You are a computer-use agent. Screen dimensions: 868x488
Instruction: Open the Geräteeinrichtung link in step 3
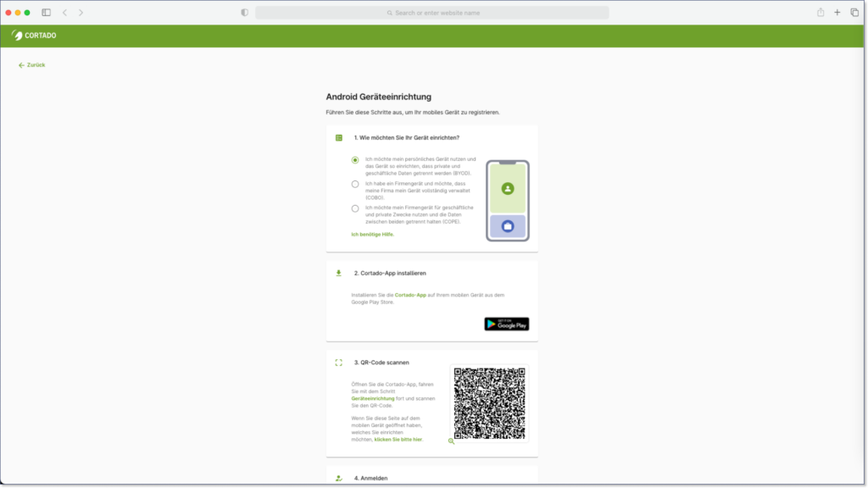click(x=373, y=398)
